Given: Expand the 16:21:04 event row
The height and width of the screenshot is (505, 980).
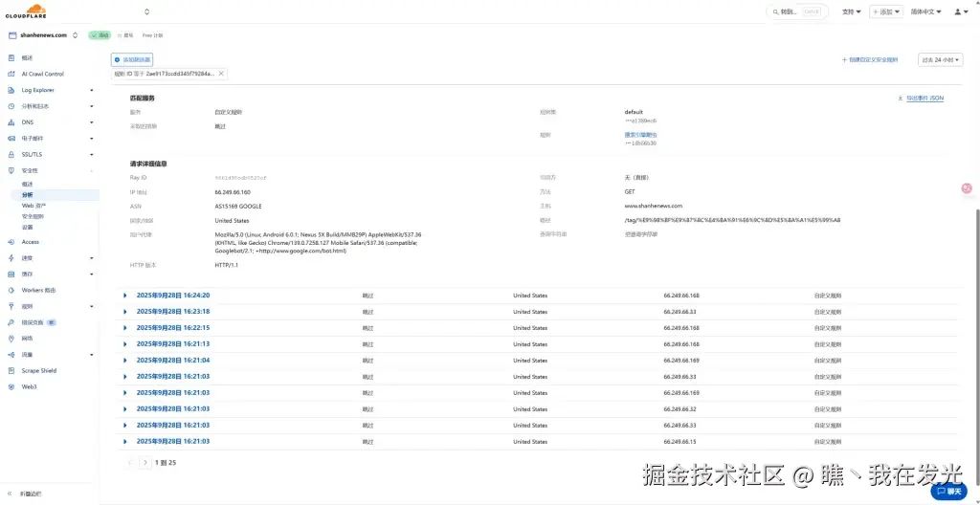Looking at the screenshot, I should [x=125, y=361].
